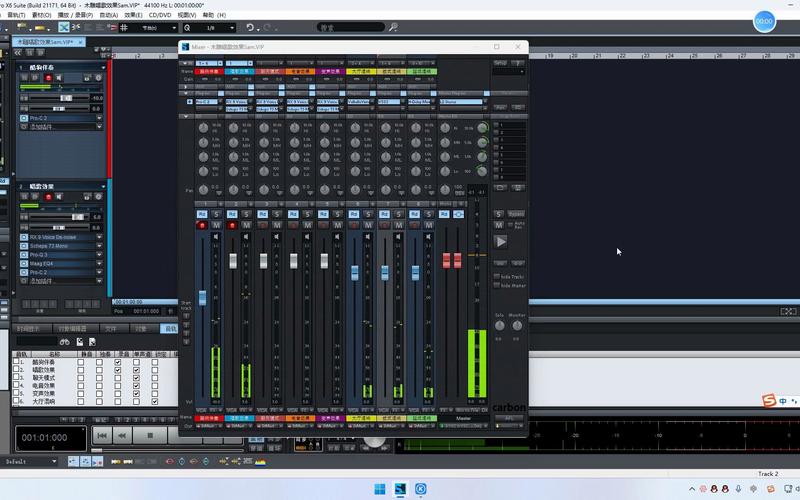Click the blue K app in taskbar
The height and width of the screenshot is (500, 800).
(420, 489)
